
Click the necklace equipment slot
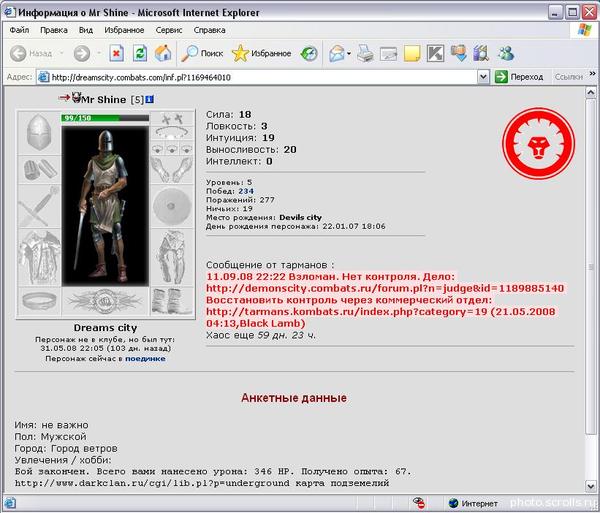(172, 134)
